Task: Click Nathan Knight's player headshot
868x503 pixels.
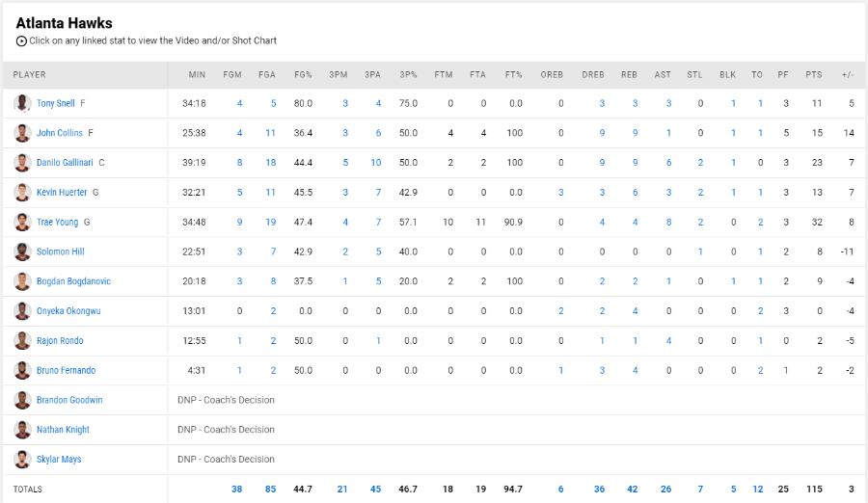Action: click(x=22, y=430)
